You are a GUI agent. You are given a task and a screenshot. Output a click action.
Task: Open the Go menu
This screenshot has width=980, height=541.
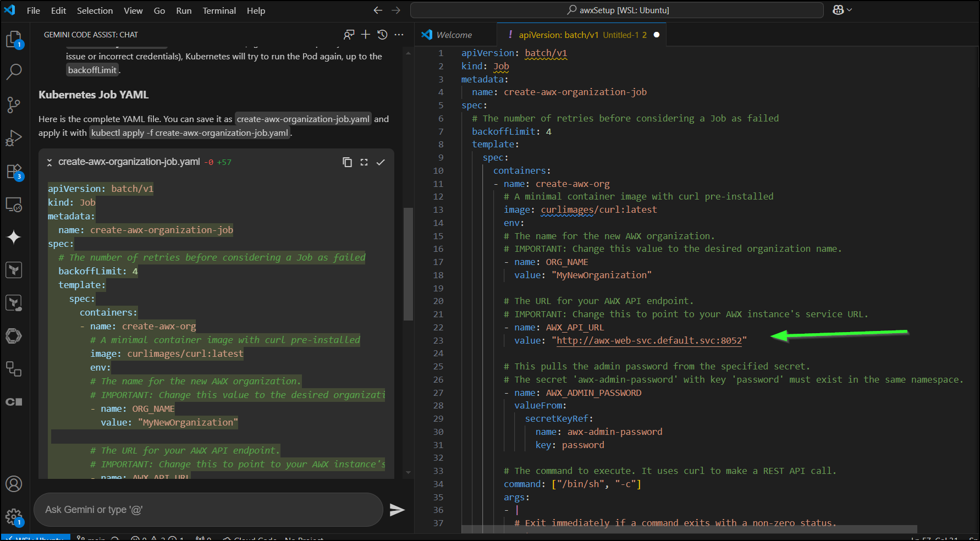click(x=159, y=10)
